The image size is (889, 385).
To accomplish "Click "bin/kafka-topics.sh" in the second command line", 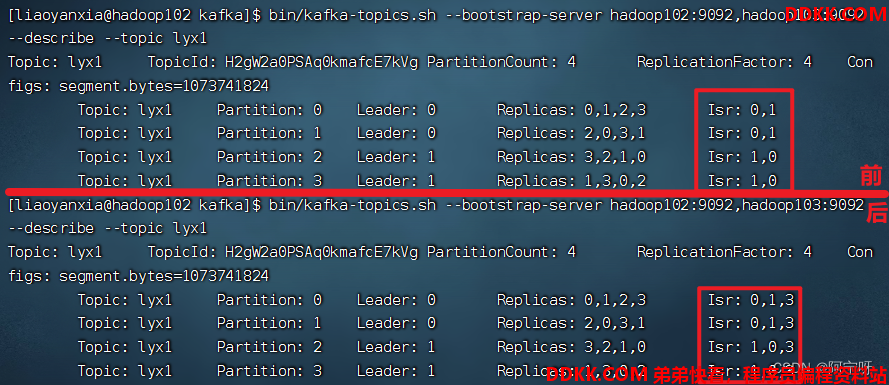I will click(x=353, y=205).
